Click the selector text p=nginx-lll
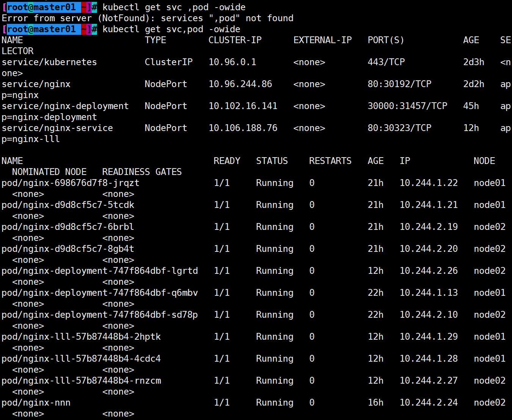Screen dimensions: 512x420 [31, 139]
